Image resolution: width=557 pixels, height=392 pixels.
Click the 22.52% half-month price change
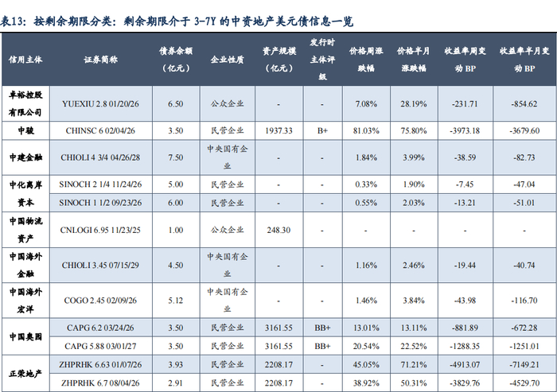click(x=414, y=346)
